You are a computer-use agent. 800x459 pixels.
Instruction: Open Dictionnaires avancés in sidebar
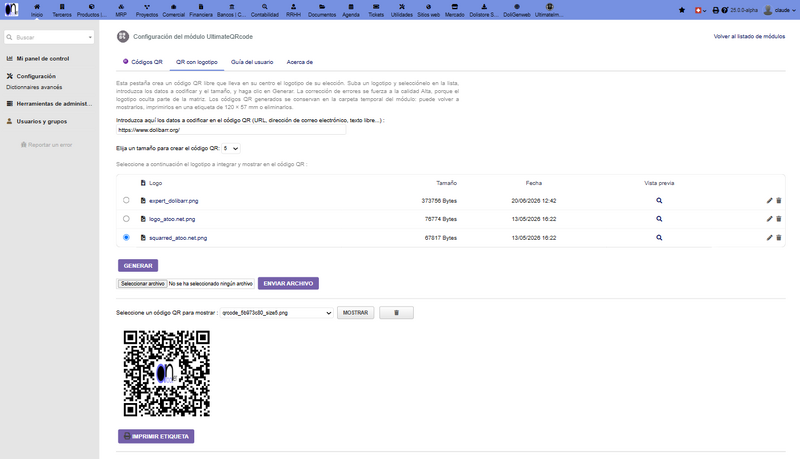click(34, 87)
